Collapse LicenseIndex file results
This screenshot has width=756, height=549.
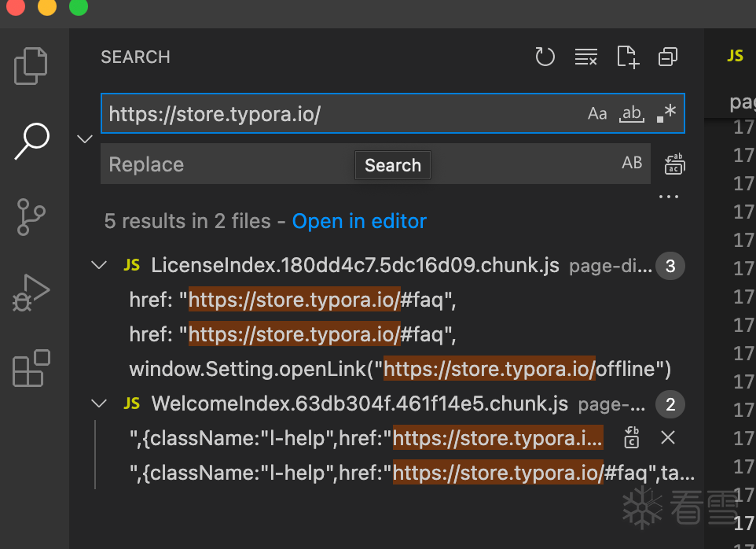pyautogui.click(x=99, y=265)
